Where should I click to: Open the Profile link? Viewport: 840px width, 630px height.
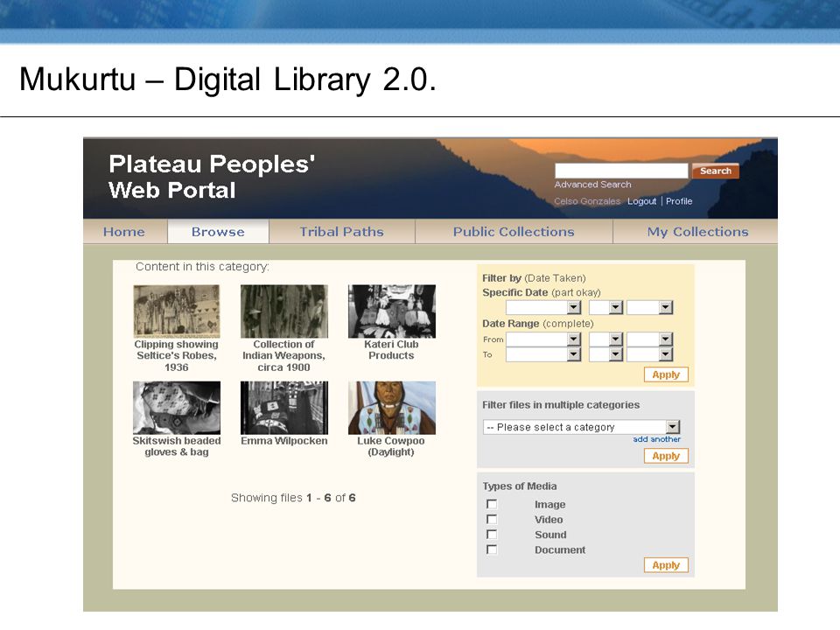[x=679, y=201]
